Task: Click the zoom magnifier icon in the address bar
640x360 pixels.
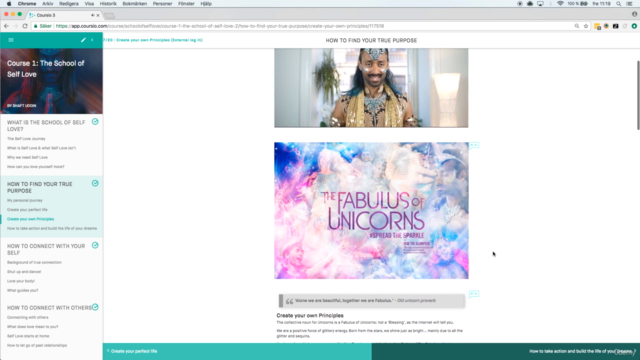Action: click(577, 26)
